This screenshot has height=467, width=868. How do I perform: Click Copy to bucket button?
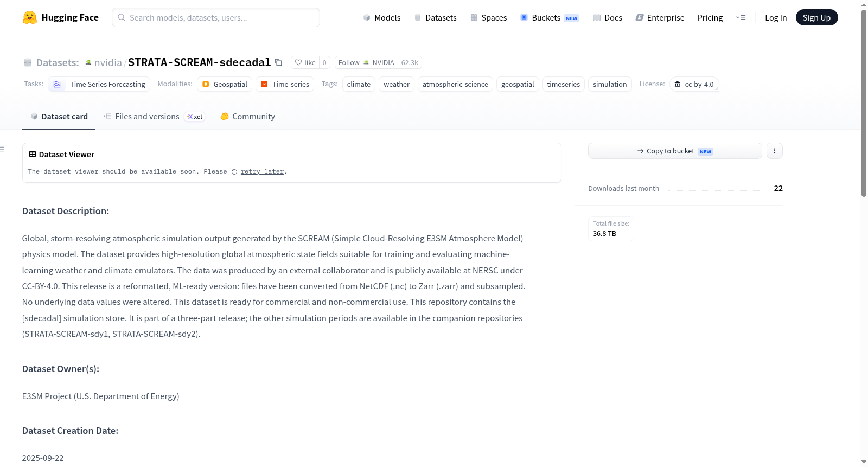(675, 151)
